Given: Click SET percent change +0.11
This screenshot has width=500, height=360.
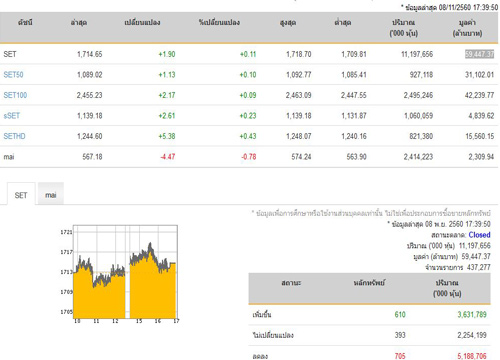Looking at the screenshot, I should pyautogui.click(x=248, y=54).
